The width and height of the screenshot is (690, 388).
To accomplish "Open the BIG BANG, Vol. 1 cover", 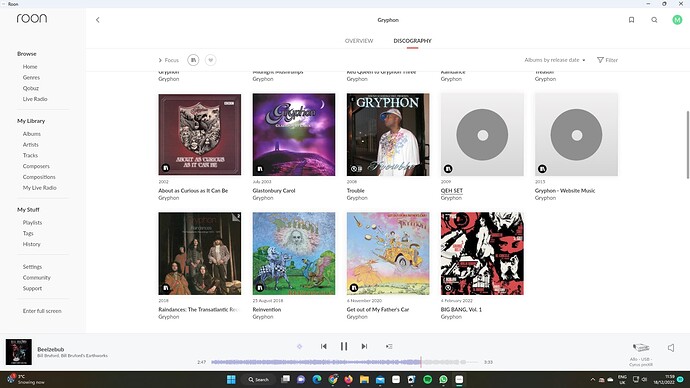I will point(482,253).
